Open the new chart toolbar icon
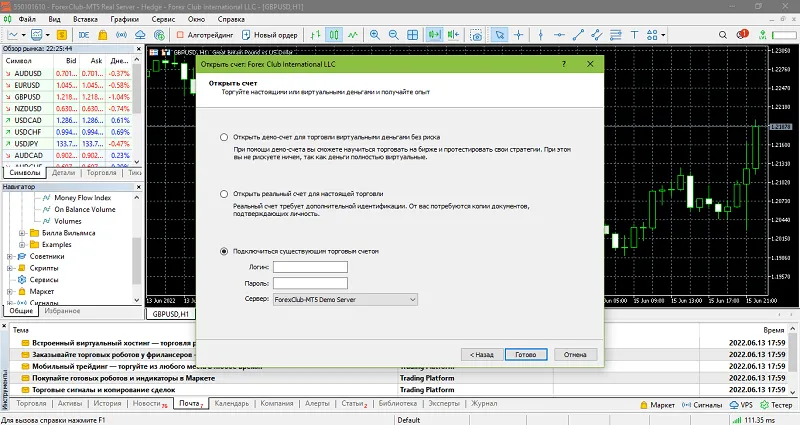Image resolution: width=800 pixels, height=425 pixels. tap(12, 35)
